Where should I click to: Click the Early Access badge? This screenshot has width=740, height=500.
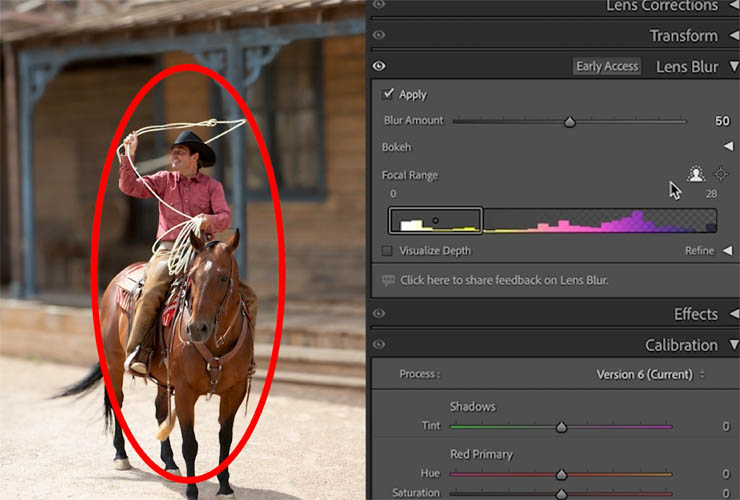pyautogui.click(x=607, y=66)
